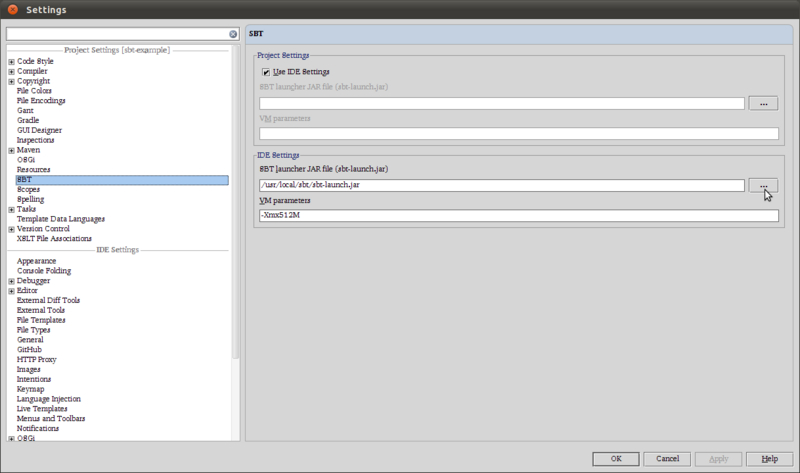
Task: Open HTTP Proxy settings
Action: pos(36,360)
